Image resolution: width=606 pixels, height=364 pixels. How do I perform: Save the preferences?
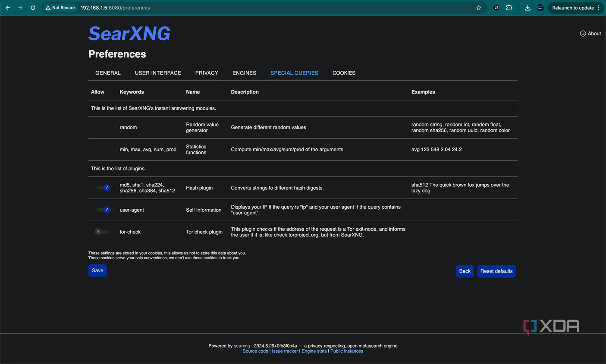[97, 270]
